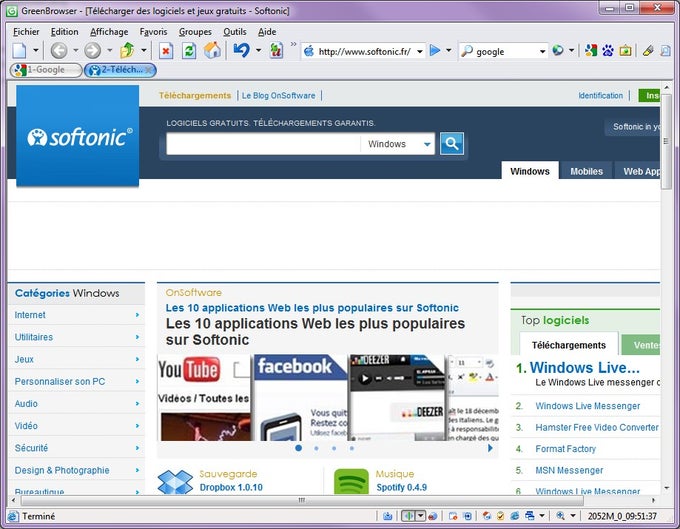Go to the Home page icon

212,50
